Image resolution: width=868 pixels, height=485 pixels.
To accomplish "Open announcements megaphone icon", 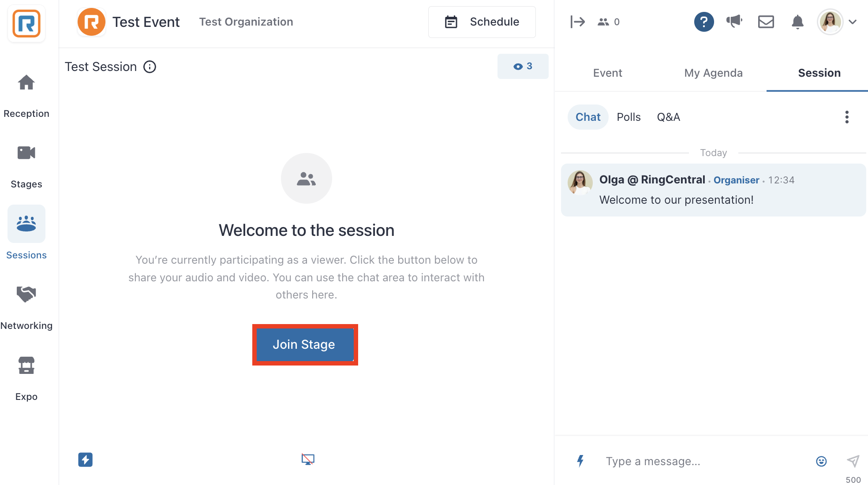I will click(734, 21).
